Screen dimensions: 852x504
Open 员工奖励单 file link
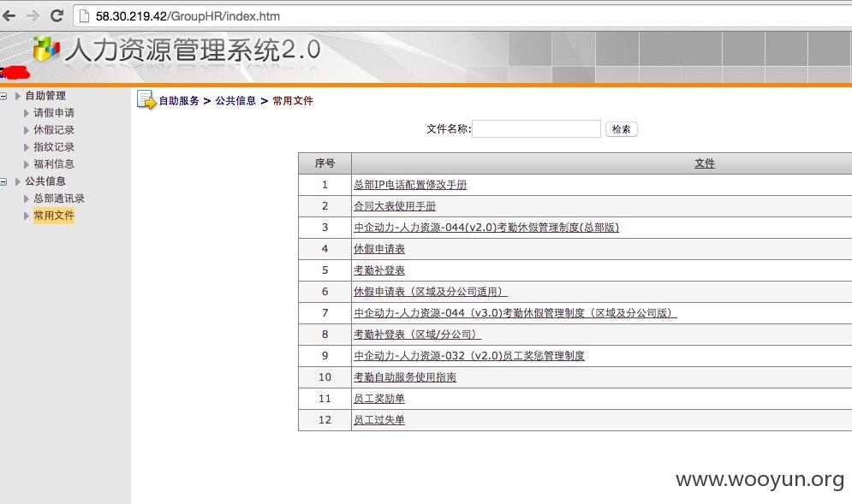(379, 399)
